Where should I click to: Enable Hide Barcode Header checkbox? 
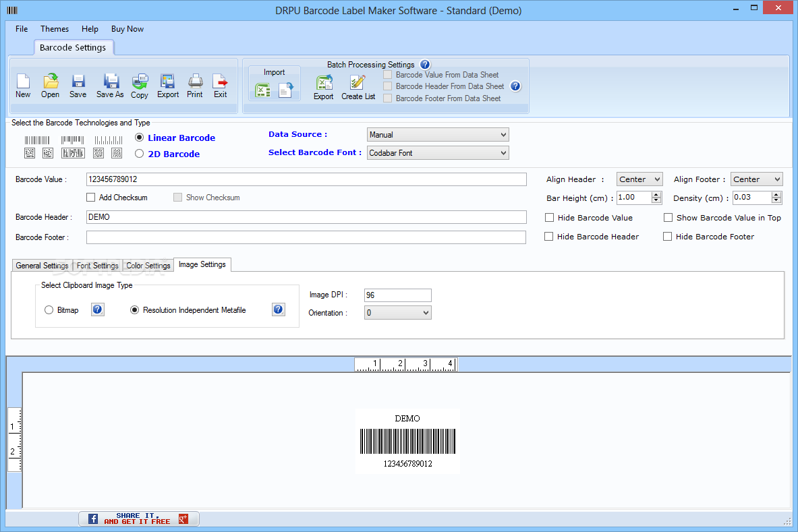click(548, 237)
